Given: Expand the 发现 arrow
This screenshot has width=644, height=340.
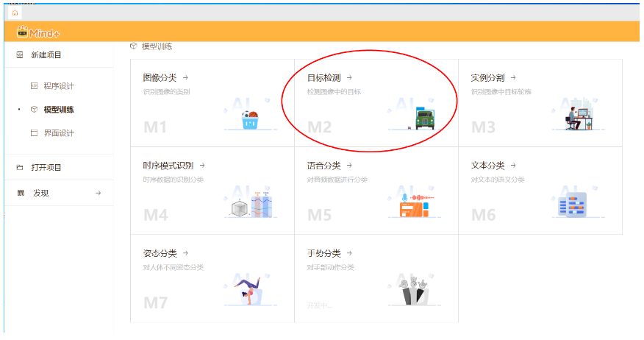Looking at the screenshot, I should [x=99, y=193].
